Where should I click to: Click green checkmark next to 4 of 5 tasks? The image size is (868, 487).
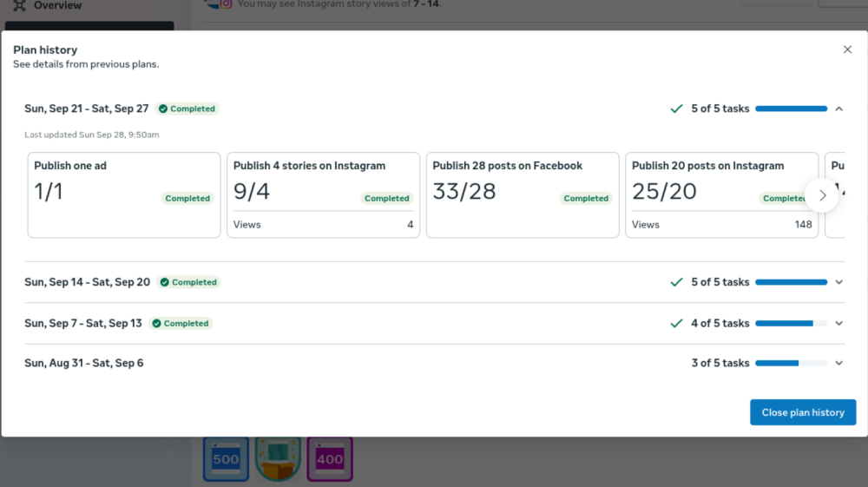coord(677,323)
